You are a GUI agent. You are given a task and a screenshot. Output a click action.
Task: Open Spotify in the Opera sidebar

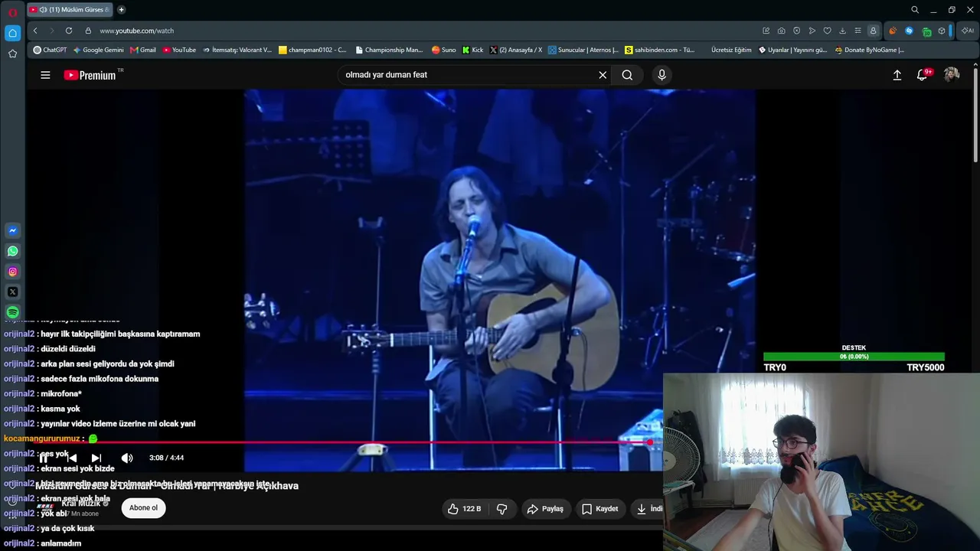[12, 312]
